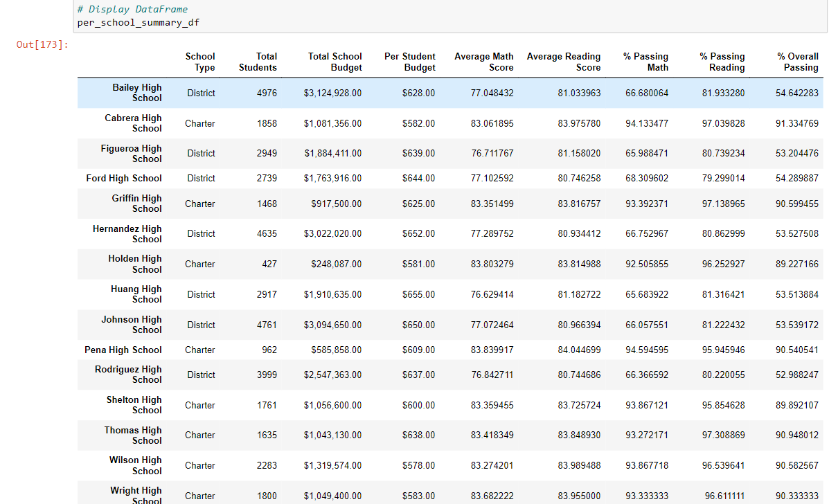This screenshot has width=829, height=504.
Task: Click Griffin's % passing math 93.392371
Action: (647, 204)
